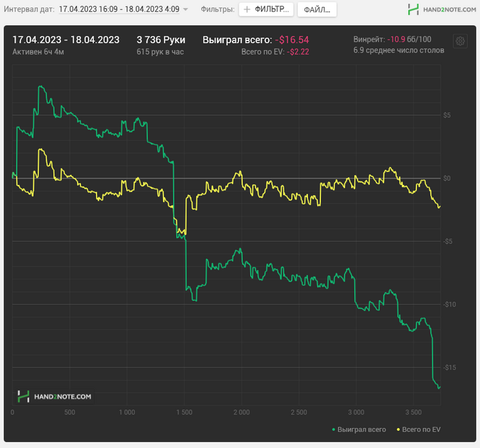
Task: Click the 'Фильтры:' label
Action: (217, 9)
